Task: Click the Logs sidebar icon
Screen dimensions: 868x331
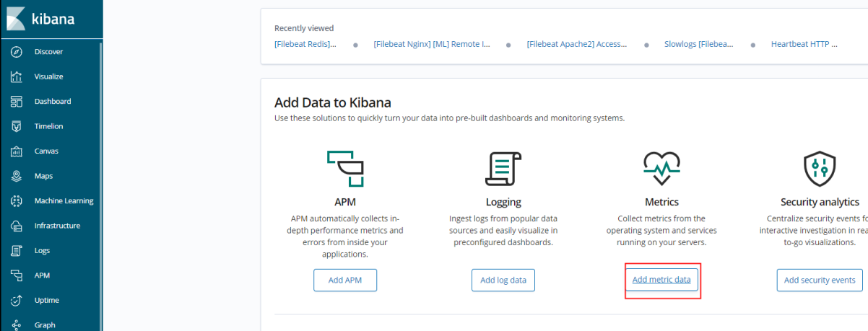Action: click(17, 250)
